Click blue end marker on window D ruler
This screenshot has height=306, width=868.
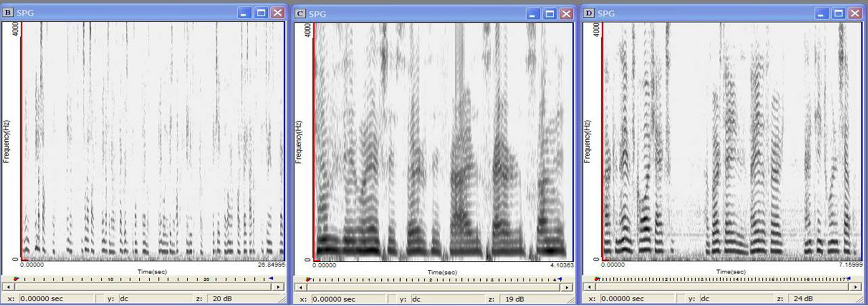pos(849,279)
